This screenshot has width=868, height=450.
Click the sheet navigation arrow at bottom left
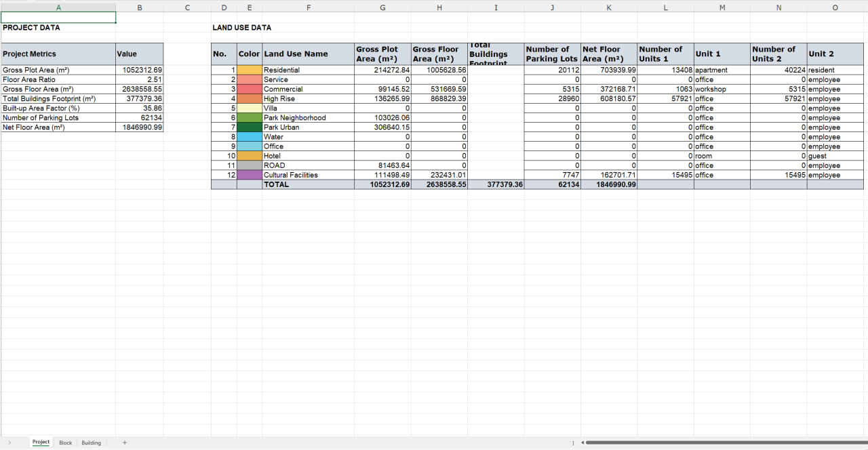coord(9,443)
